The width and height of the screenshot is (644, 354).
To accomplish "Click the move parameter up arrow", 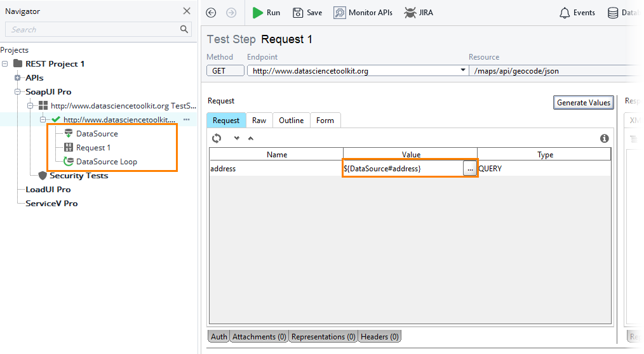I will (250, 138).
